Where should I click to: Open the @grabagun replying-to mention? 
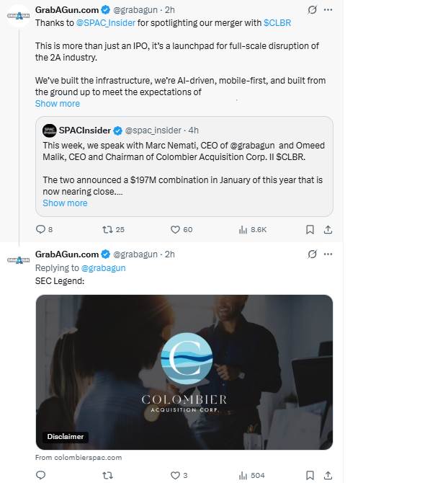point(103,267)
